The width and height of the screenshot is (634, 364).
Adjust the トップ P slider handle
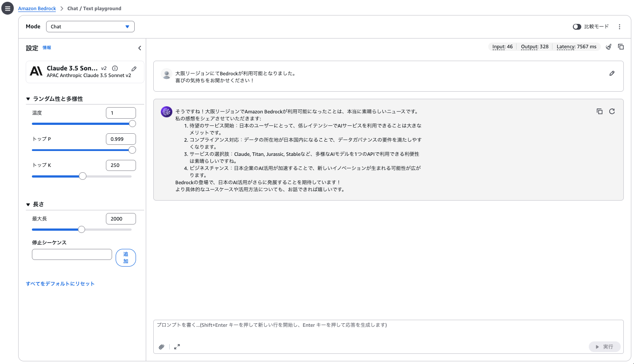point(132,150)
